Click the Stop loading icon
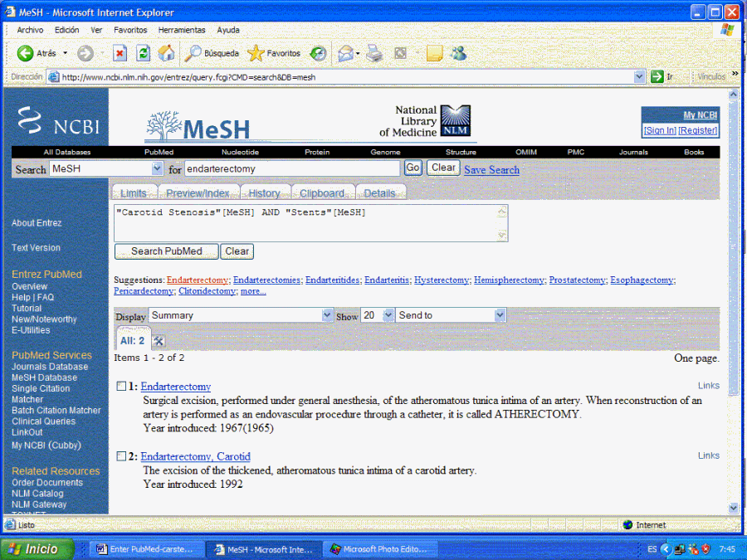Screen dimensions: 747x560 pos(120,53)
